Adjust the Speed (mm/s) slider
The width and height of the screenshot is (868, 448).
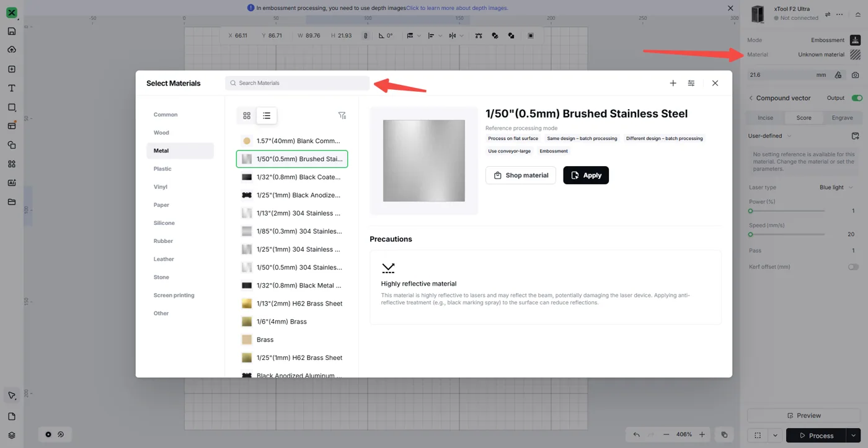click(787, 234)
